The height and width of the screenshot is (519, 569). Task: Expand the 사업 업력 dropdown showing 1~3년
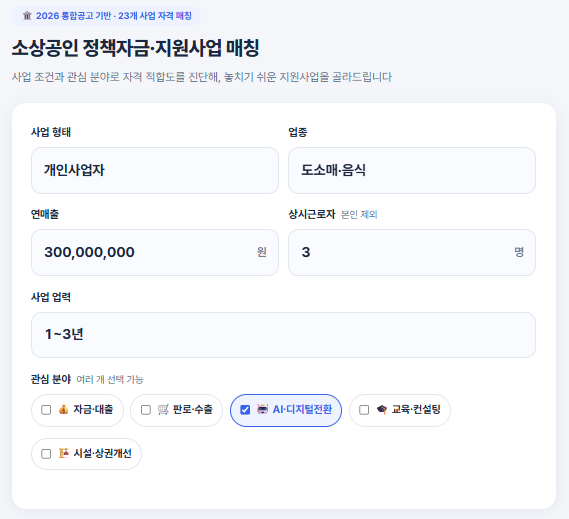[x=283, y=335]
